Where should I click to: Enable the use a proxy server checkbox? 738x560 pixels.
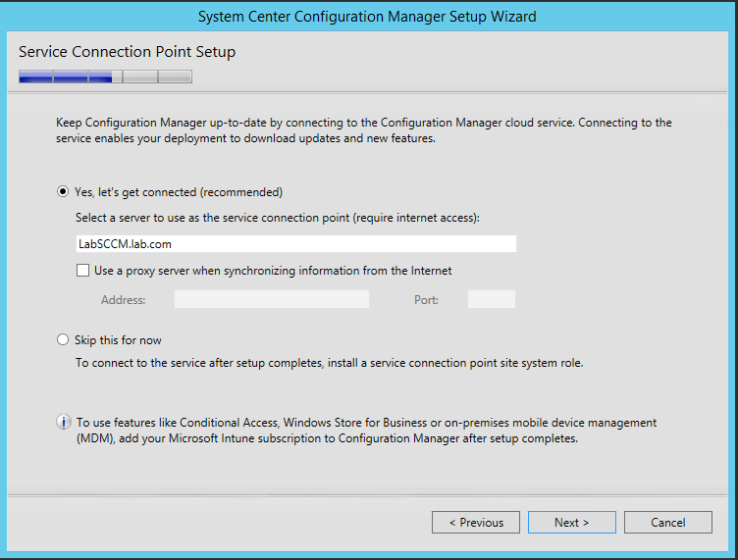[82, 271]
